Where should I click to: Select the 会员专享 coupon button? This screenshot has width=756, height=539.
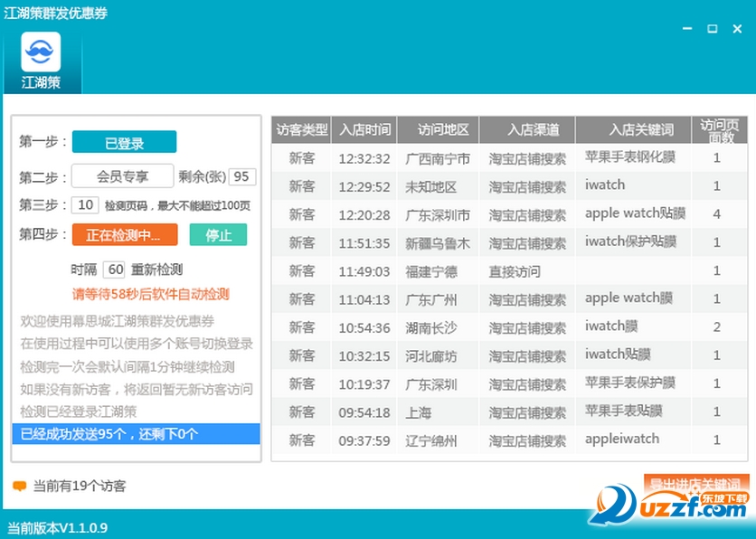coord(122,176)
